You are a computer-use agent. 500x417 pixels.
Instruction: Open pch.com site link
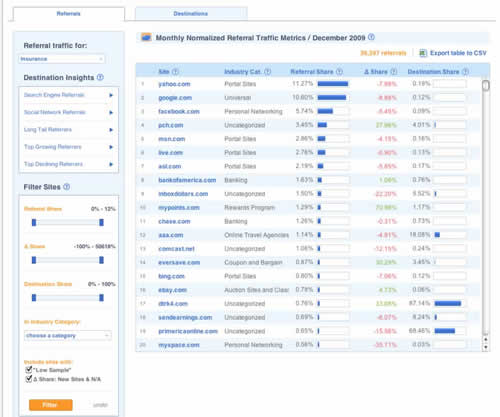[171, 125]
